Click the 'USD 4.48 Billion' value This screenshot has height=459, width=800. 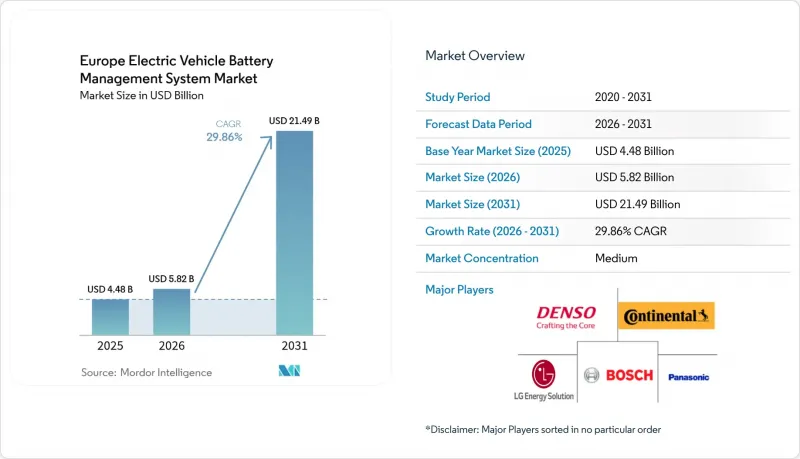(634, 151)
